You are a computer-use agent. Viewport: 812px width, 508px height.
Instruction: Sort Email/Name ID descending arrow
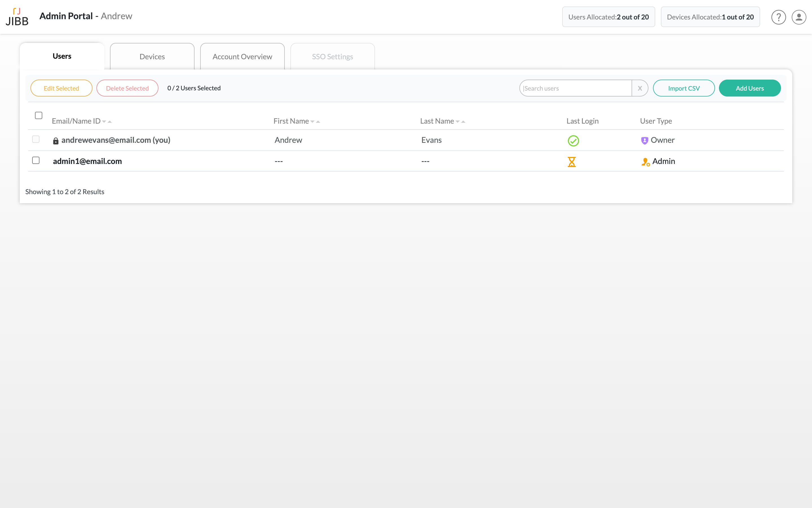[104, 122]
